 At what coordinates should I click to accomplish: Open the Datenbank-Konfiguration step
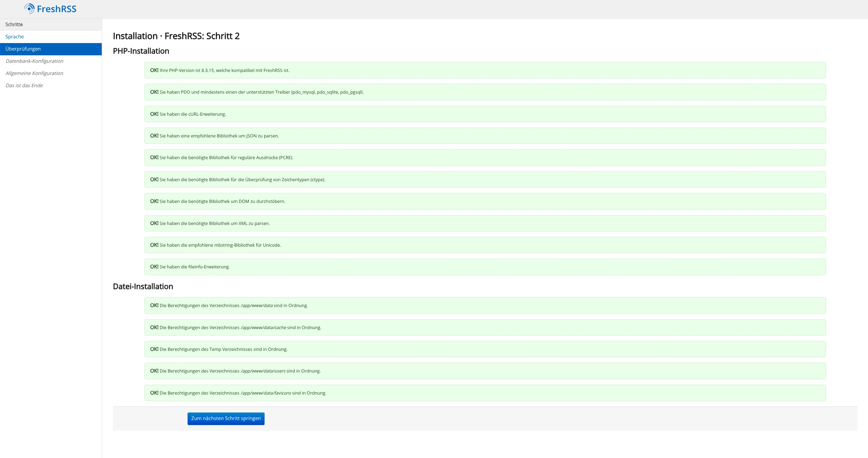tap(51, 61)
